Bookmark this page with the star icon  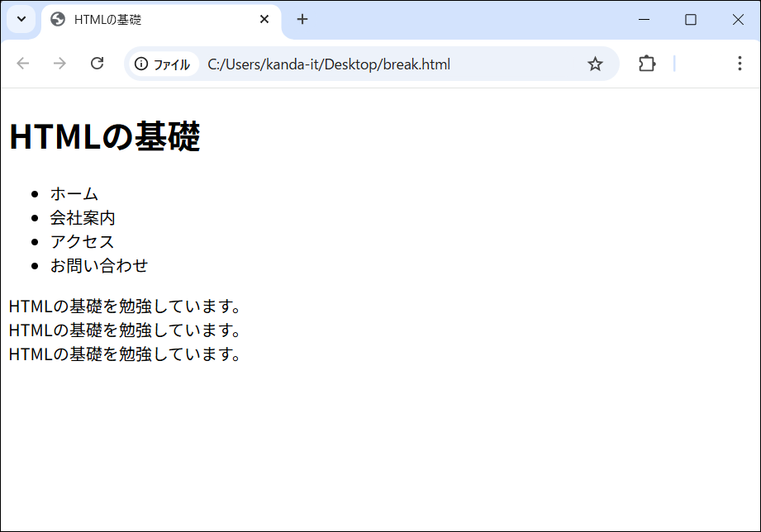(595, 64)
